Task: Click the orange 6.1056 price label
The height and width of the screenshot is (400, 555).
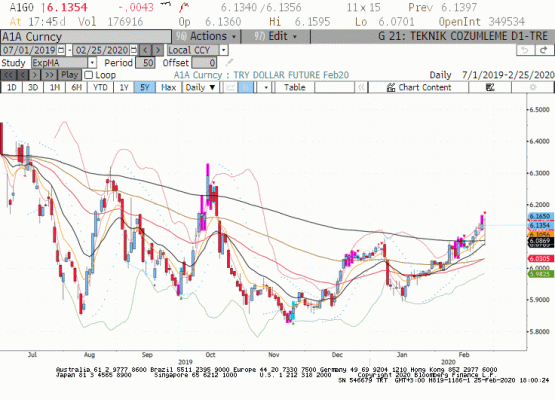Action: [x=540, y=234]
